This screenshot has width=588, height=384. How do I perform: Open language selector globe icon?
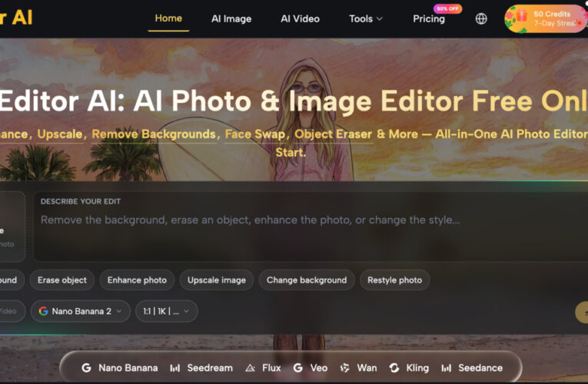pos(481,18)
